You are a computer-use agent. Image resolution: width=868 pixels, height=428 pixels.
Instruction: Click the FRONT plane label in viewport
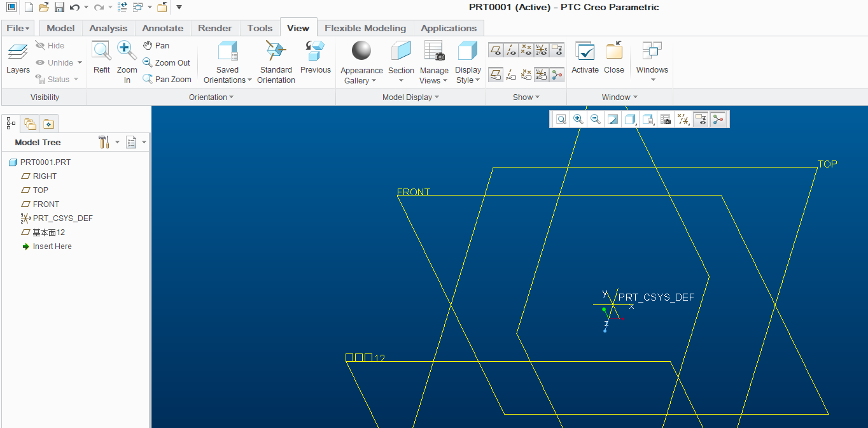(x=414, y=192)
